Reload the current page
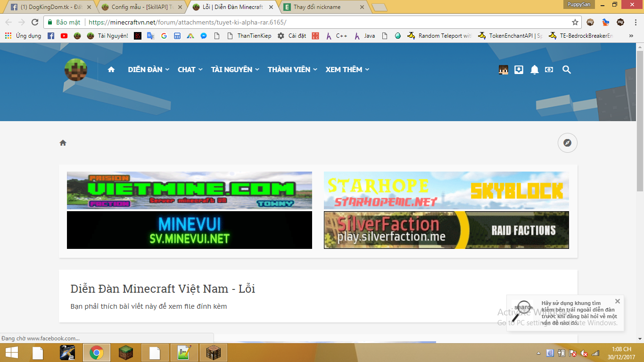Screen dimensions: 644x362 [x=35, y=22]
